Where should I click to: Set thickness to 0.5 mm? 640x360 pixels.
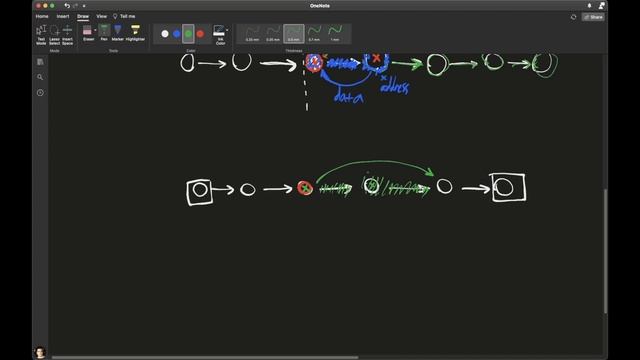294,33
